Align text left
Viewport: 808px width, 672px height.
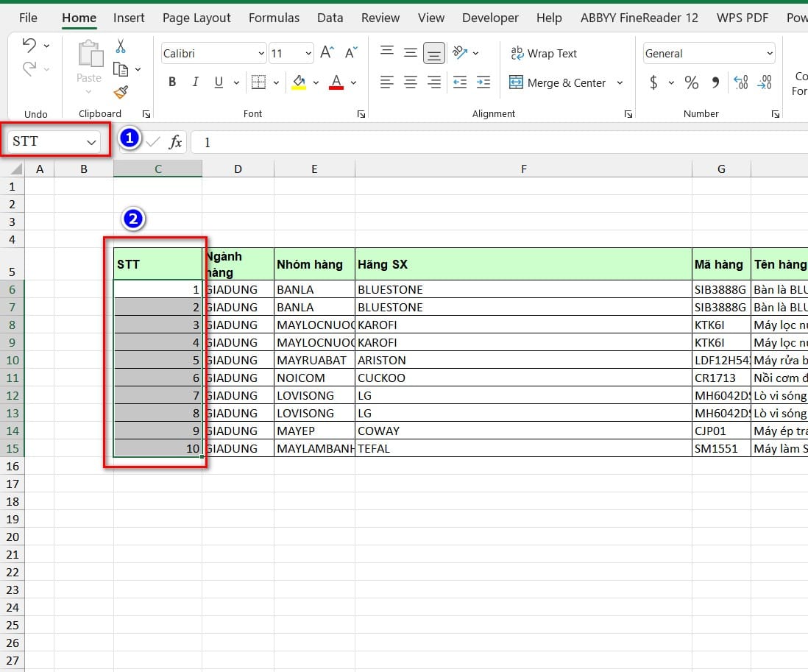click(x=387, y=82)
